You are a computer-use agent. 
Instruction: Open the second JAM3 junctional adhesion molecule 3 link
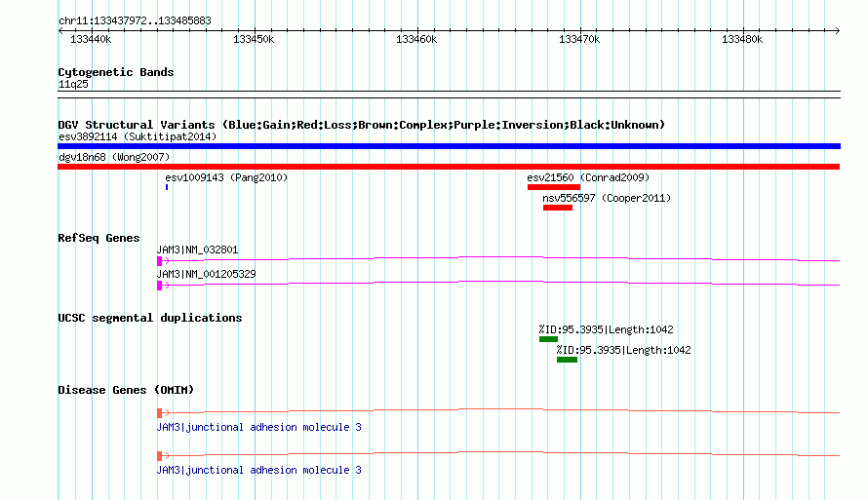click(258, 470)
